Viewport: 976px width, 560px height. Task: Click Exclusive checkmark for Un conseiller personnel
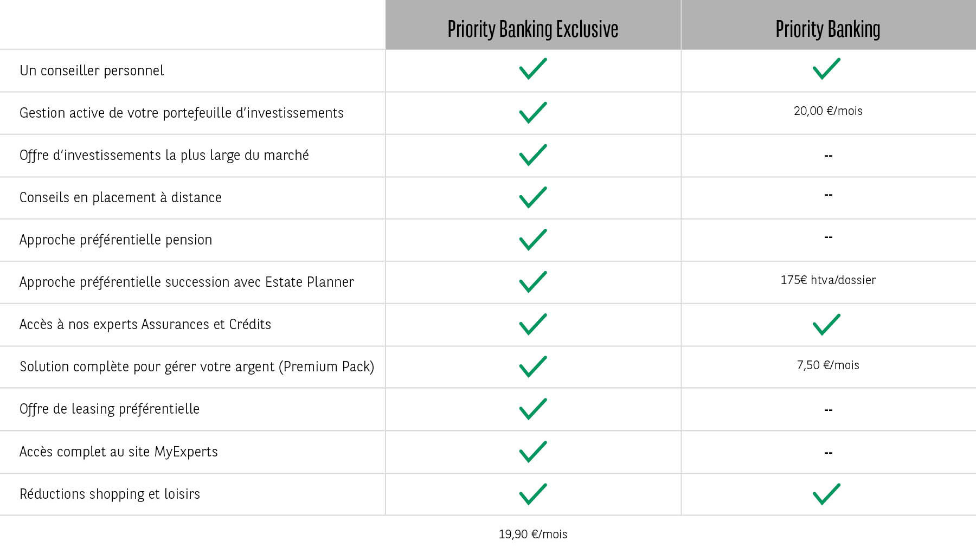[533, 69]
